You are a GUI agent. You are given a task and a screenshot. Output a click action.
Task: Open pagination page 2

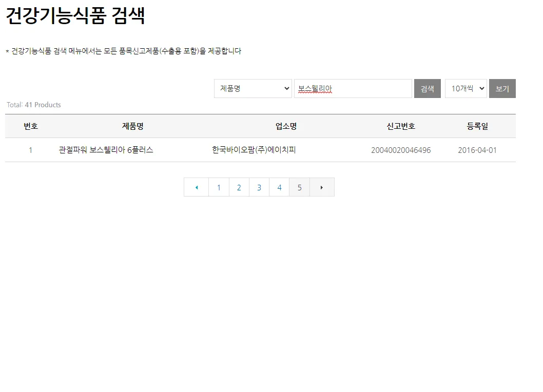click(x=239, y=187)
